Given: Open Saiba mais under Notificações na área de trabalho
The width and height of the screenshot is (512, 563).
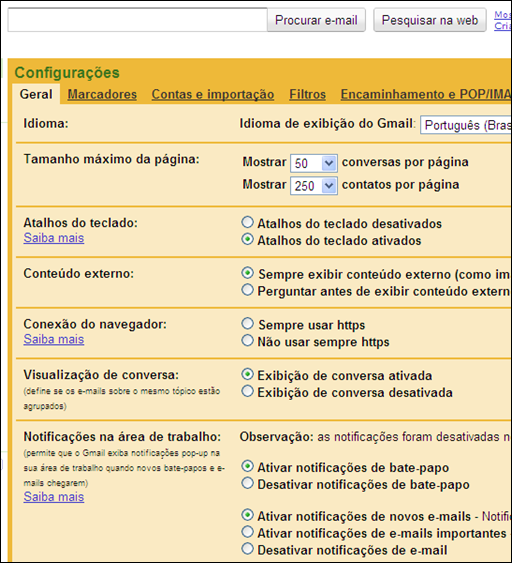Looking at the screenshot, I should 54,497.
